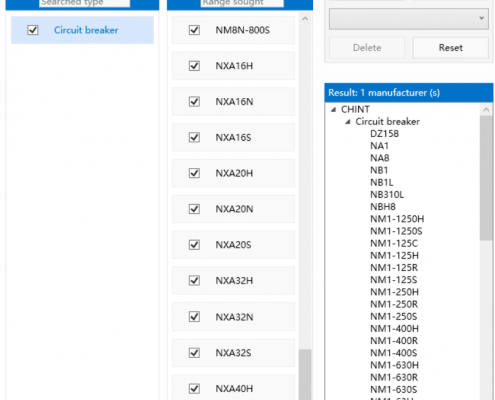This screenshot has width=495, height=400.
Task: Click the Delete button
Action: (367, 48)
